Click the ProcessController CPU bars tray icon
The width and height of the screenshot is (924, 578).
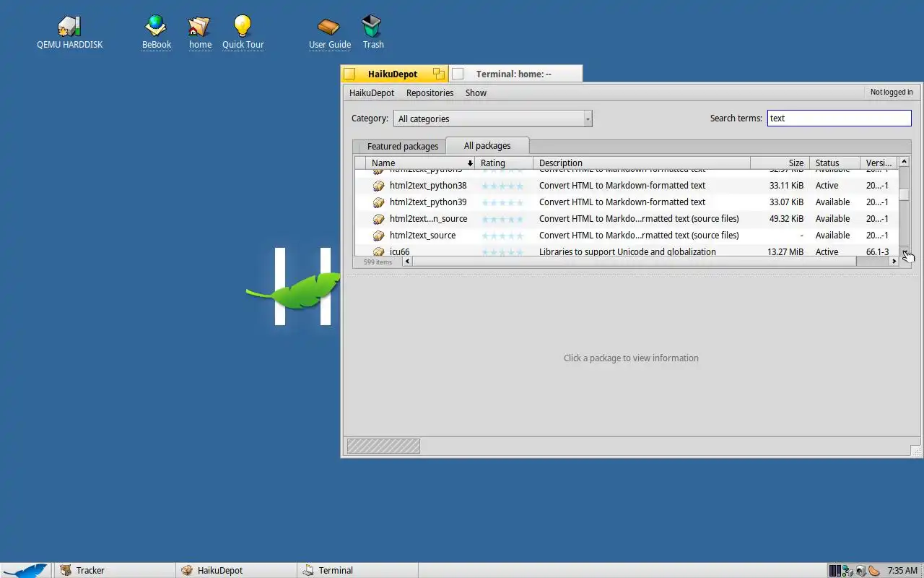[834, 571]
